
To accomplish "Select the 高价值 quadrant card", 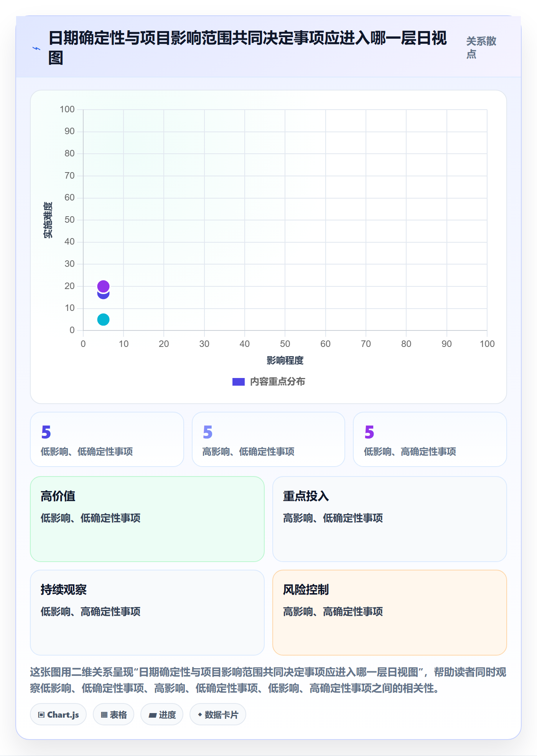I will pyautogui.click(x=147, y=519).
